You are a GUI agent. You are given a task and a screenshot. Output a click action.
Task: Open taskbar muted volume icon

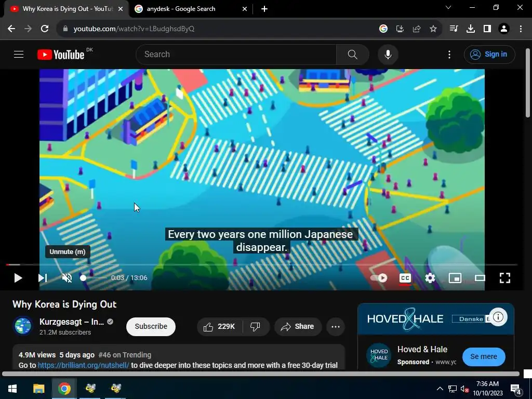tap(465, 389)
